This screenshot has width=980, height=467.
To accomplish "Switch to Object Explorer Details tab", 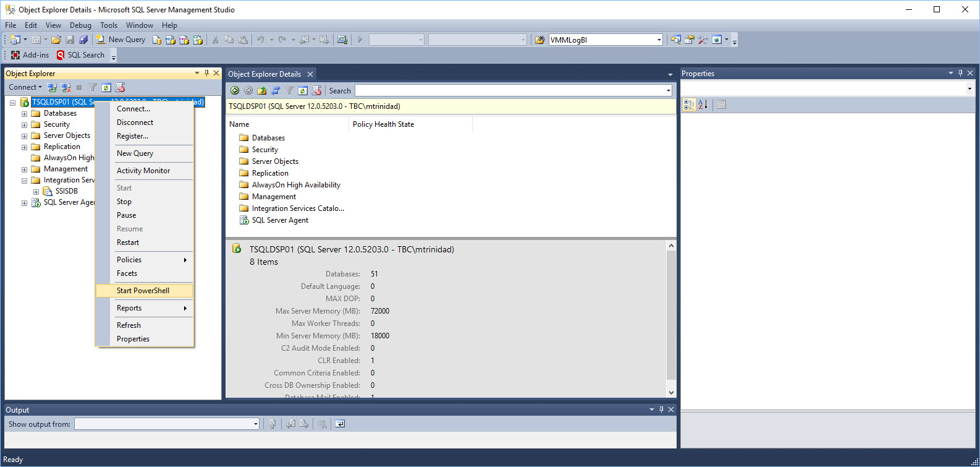I will 264,74.
